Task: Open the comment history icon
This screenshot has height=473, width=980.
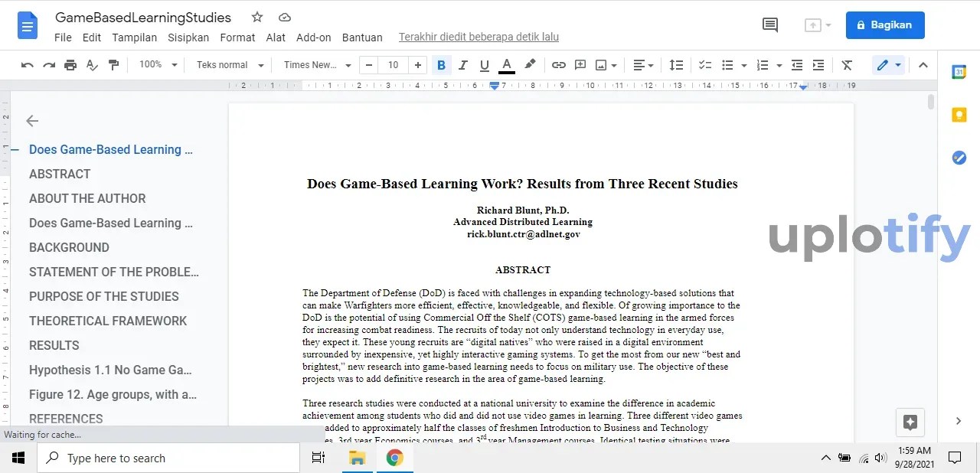Action: (x=770, y=25)
